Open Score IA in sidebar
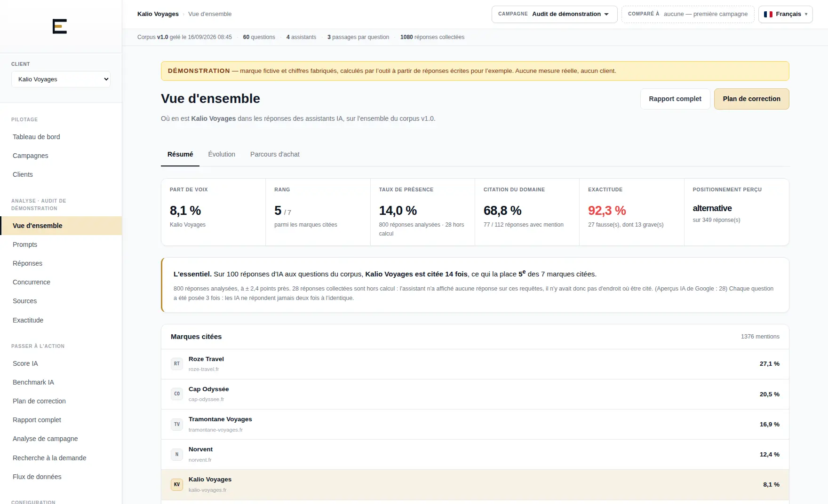Viewport: 828px width, 504px height. coord(61,363)
